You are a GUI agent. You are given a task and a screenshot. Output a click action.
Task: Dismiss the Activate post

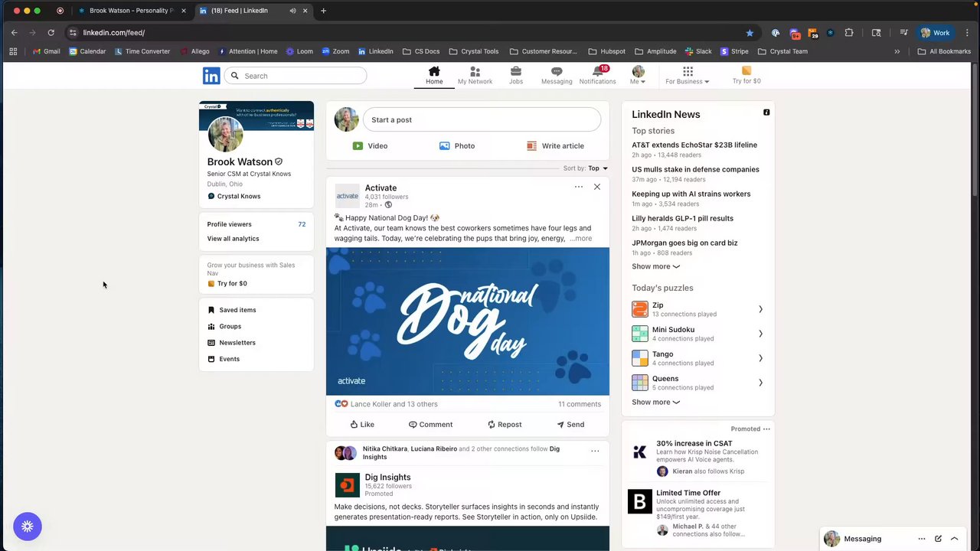point(597,187)
